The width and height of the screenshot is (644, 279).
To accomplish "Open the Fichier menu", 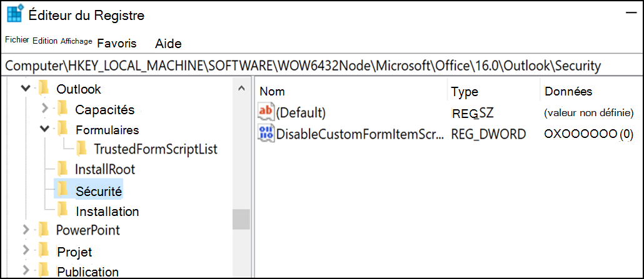I will (x=18, y=40).
